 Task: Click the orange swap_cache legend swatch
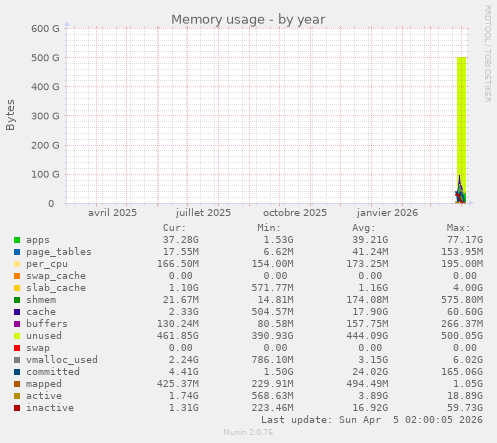17,276
